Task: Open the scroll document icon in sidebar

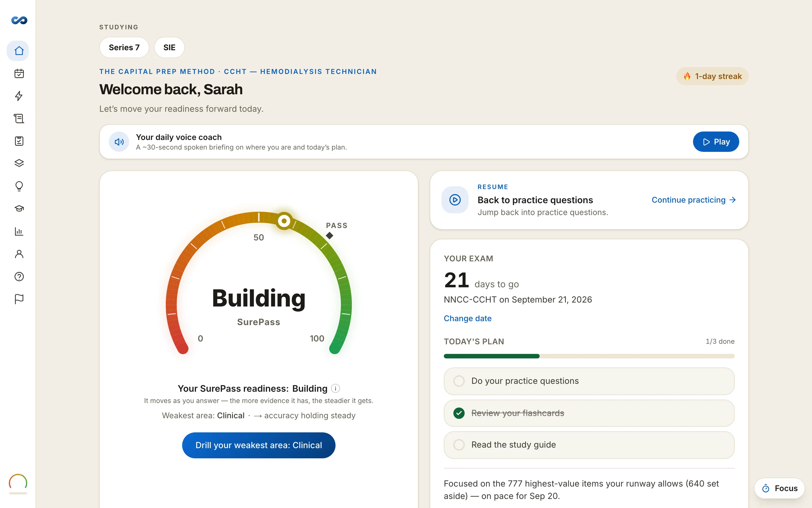Action: pyautogui.click(x=19, y=118)
